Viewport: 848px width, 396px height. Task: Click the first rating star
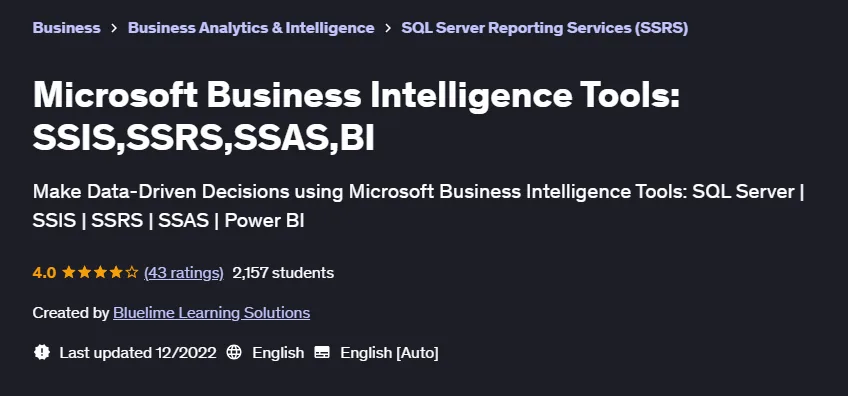69,272
